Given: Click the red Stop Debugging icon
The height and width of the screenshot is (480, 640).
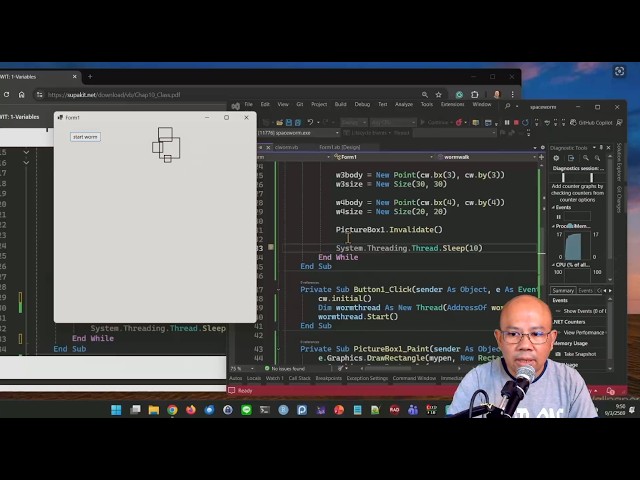Looking at the screenshot, I should point(516,122).
